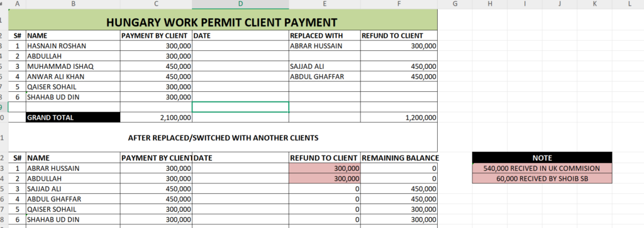Select column G header
Image resolution: width=644 pixels, height=228 pixels.
point(455,4)
